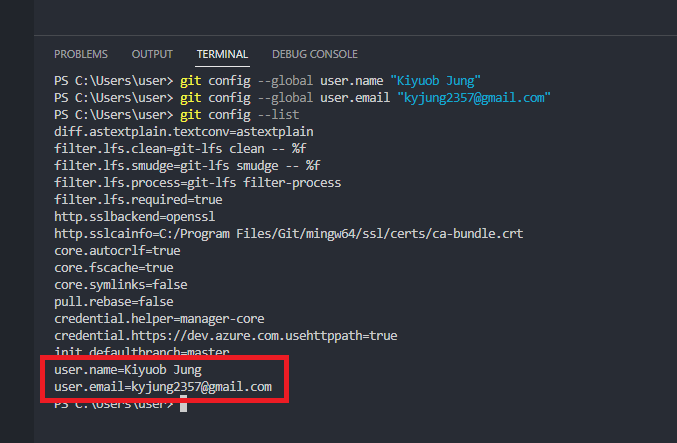Click the filter.lfs.required=true line
The width and height of the screenshot is (677, 443).
(138, 199)
